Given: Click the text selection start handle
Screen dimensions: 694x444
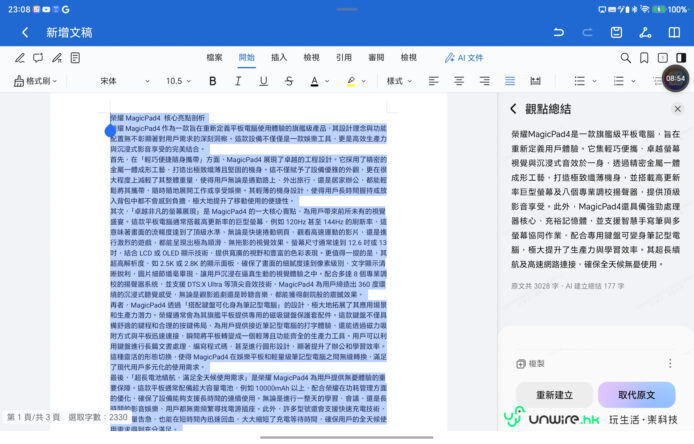Looking at the screenshot, I should tap(110, 131).
